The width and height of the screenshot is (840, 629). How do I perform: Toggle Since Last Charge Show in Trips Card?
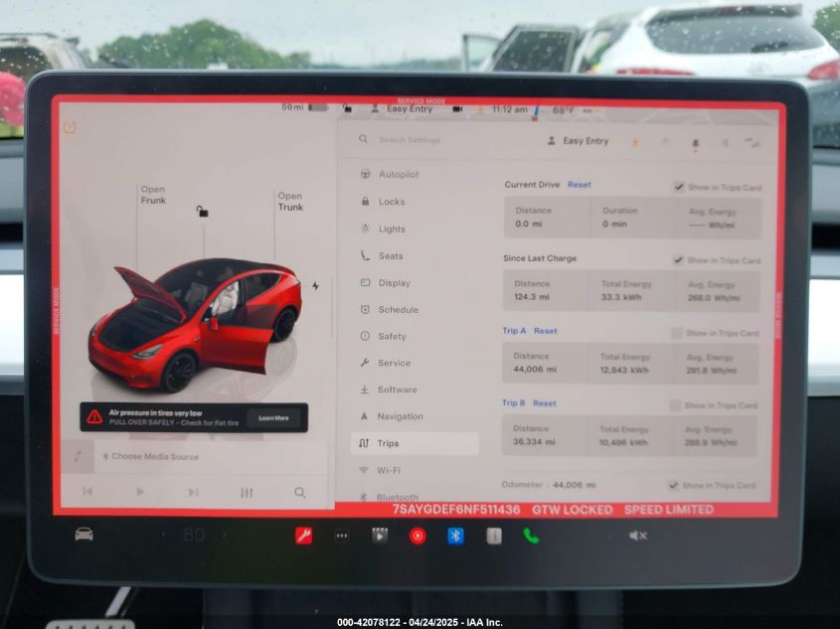[x=678, y=260]
